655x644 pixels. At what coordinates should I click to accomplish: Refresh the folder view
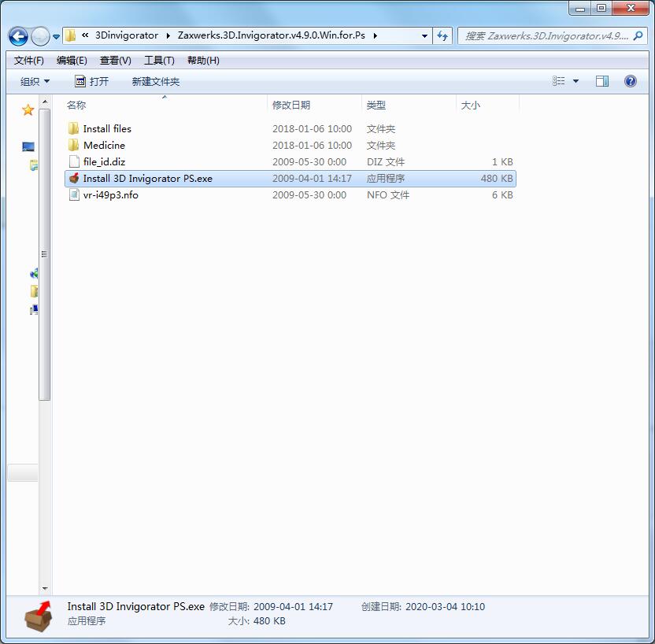click(x=442, y=36)
